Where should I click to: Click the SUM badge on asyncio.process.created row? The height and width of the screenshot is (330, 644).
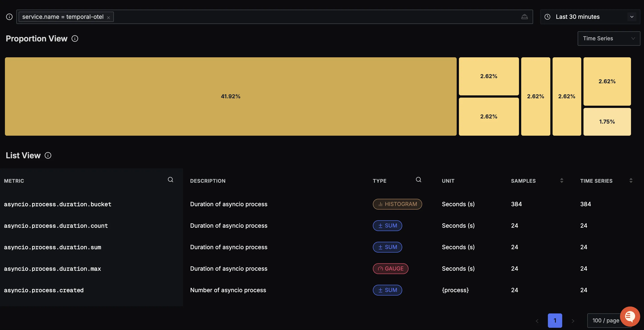click(387, 290)
